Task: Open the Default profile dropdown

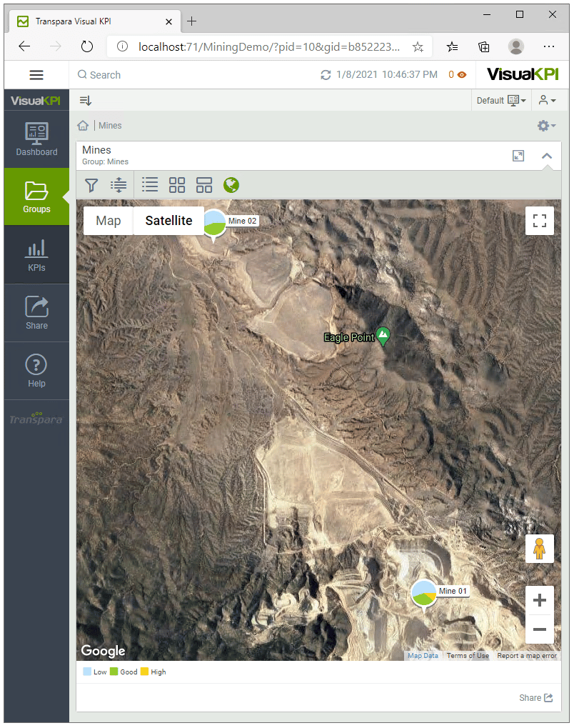Action: (501, 101)
